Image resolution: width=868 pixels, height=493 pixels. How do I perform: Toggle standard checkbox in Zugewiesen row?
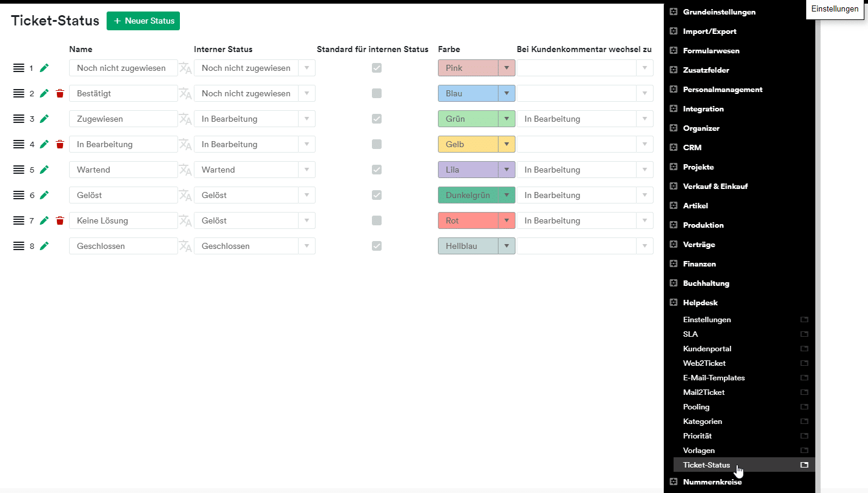(377, 119)
